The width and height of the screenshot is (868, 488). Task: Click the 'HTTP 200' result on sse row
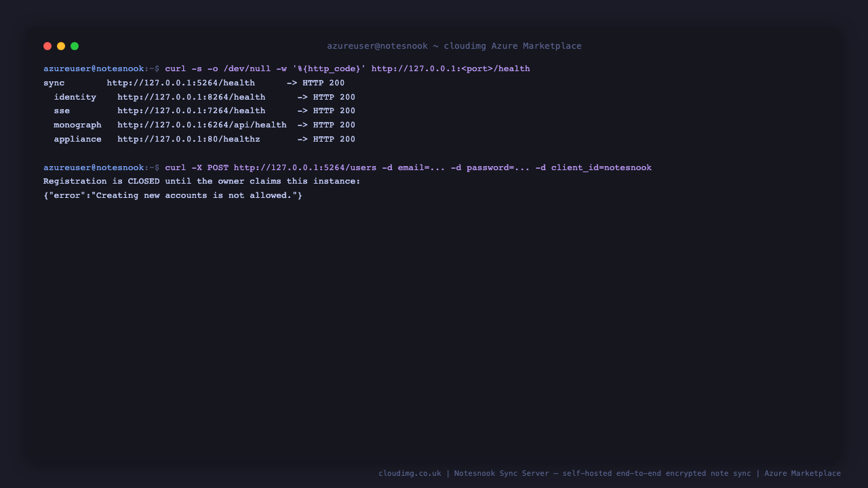[x=334, y=111]
